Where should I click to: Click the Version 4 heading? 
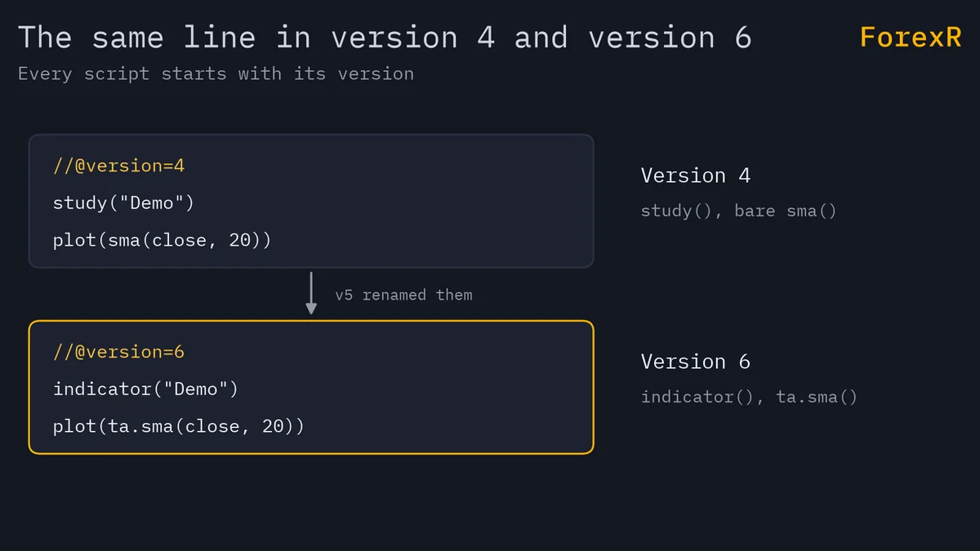click(696, 176)
